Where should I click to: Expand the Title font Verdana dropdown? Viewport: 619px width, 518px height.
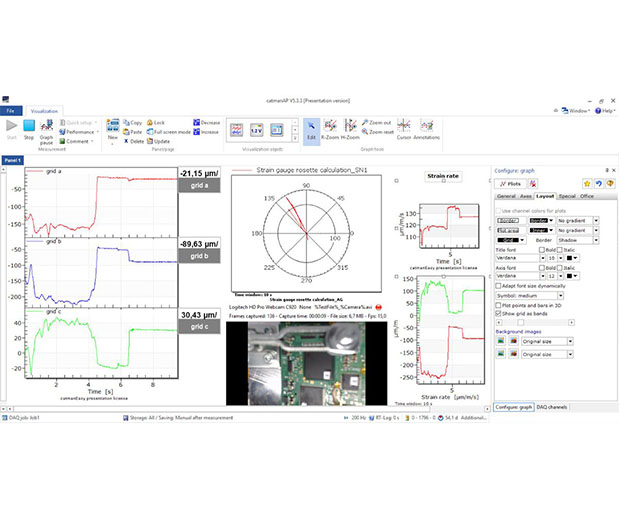[x=518, y=257]
